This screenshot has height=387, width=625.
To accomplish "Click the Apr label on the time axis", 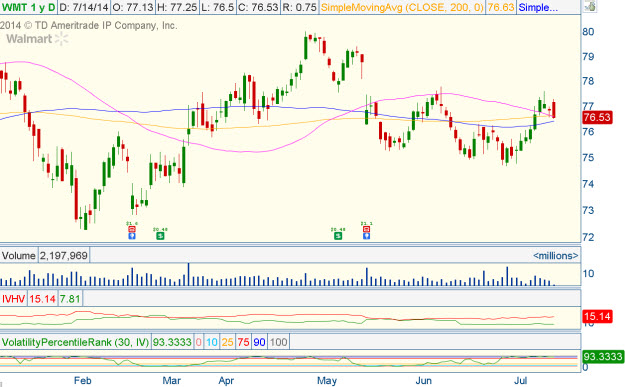I will tap(226, 381).
